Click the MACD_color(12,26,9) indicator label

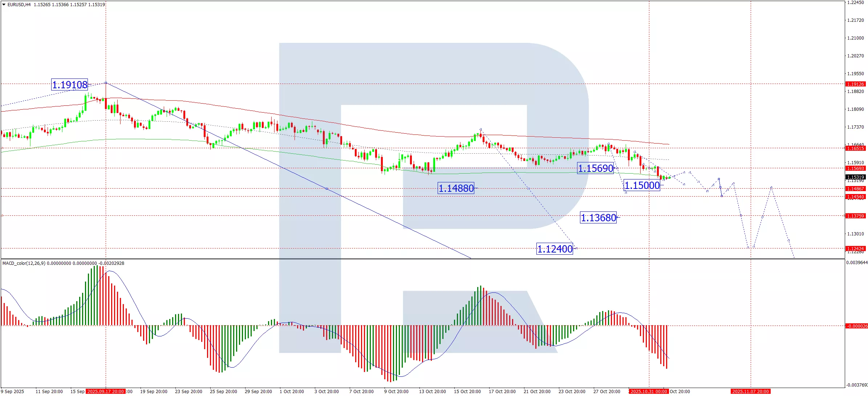24,263
